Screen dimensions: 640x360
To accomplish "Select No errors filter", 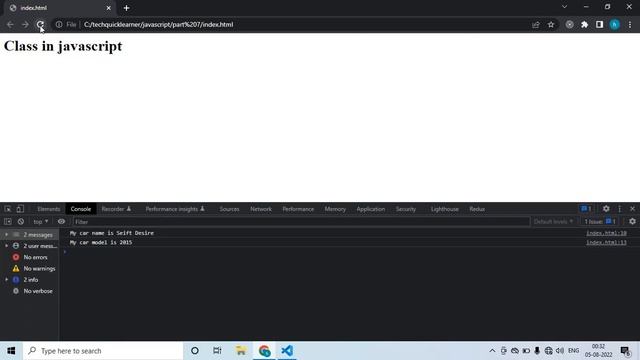I will tap(29, 257).
